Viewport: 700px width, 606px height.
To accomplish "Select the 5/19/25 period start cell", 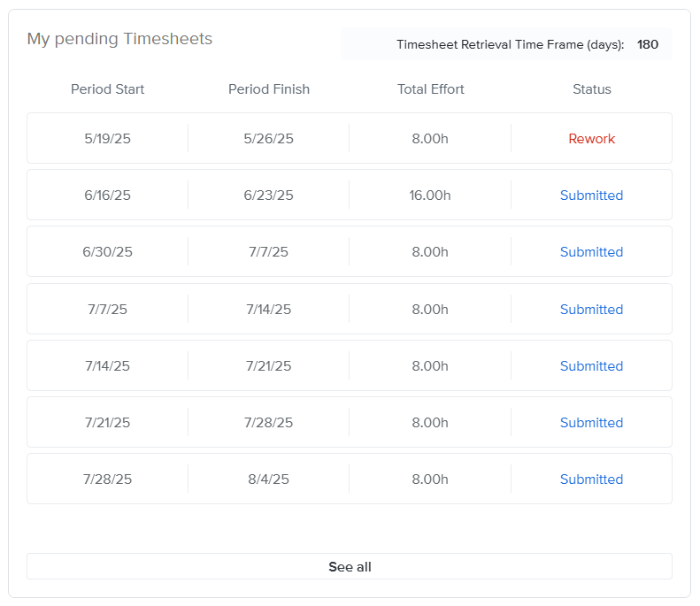I will click(107, 139).
